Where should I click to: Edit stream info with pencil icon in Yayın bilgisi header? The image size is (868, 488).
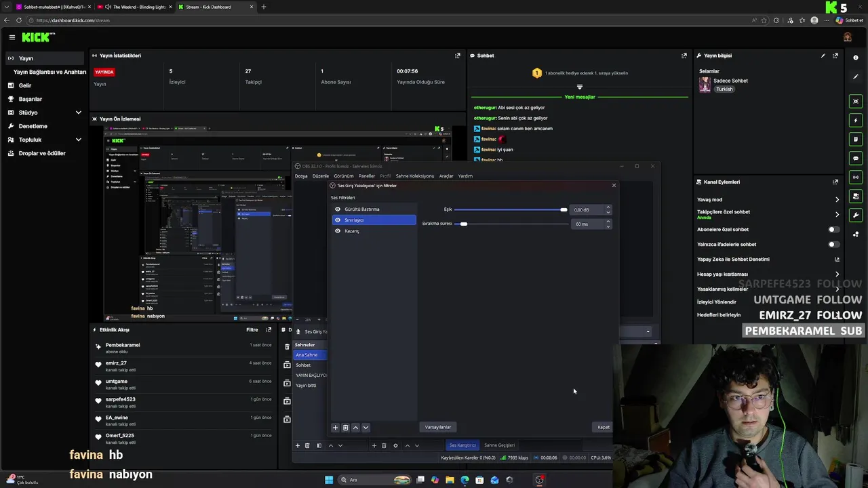pos(823,56)
